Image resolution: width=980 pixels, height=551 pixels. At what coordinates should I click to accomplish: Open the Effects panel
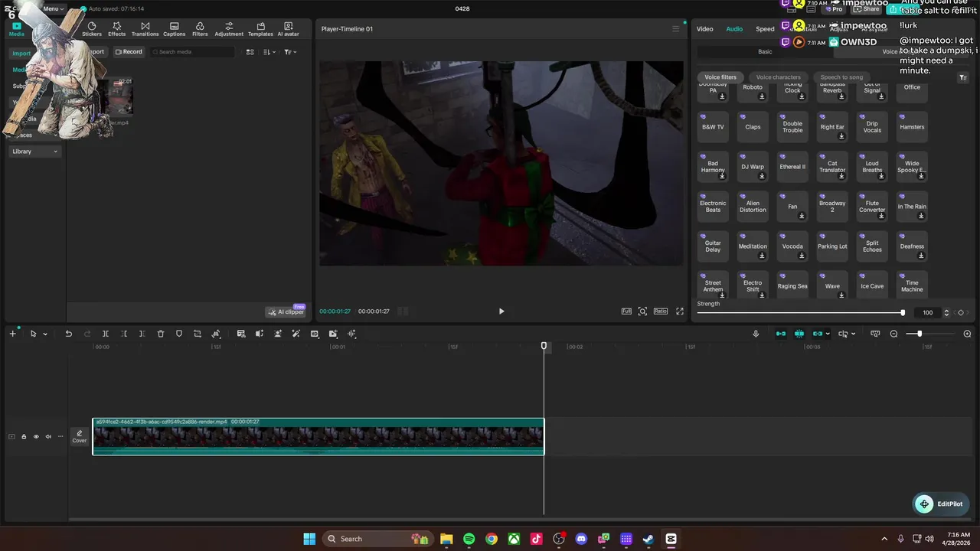117,29
